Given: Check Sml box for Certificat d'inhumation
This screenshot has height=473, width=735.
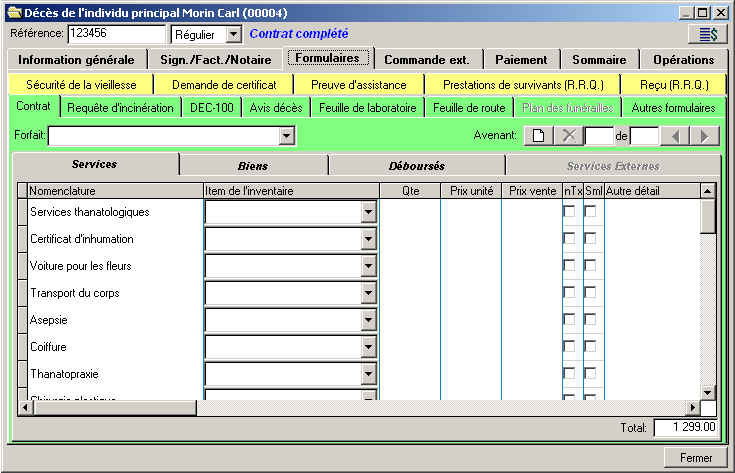Looking at the screenshot, I should [x=591, y=239].
